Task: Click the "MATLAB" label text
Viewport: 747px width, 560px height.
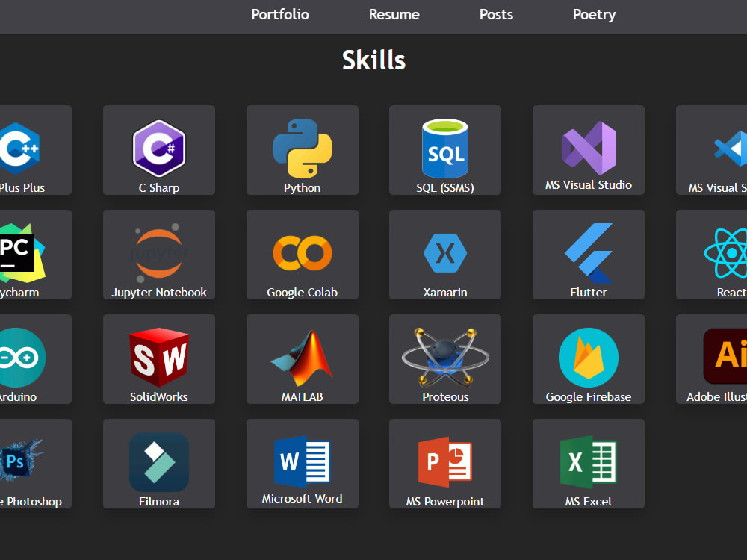Action: coord(302,396)
